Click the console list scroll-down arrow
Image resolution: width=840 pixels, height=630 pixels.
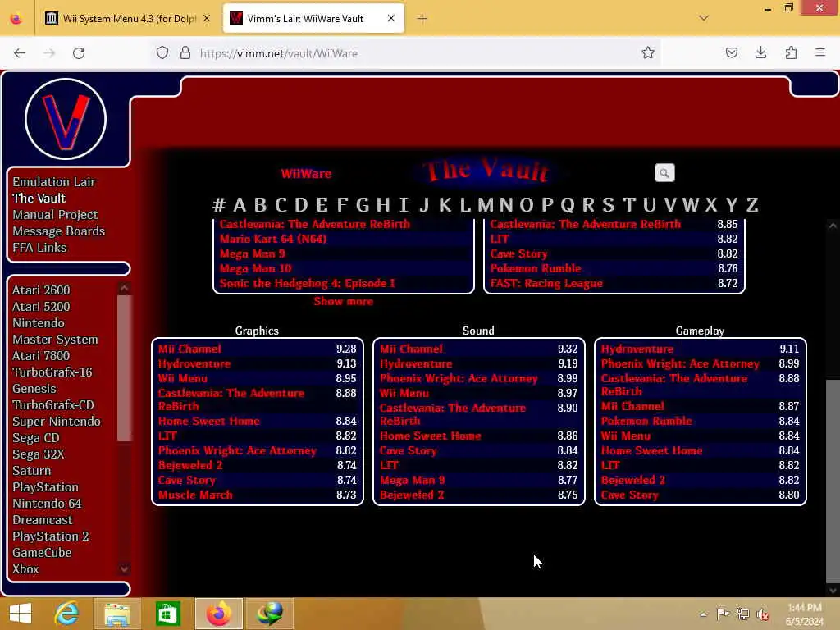coord(125,569)
